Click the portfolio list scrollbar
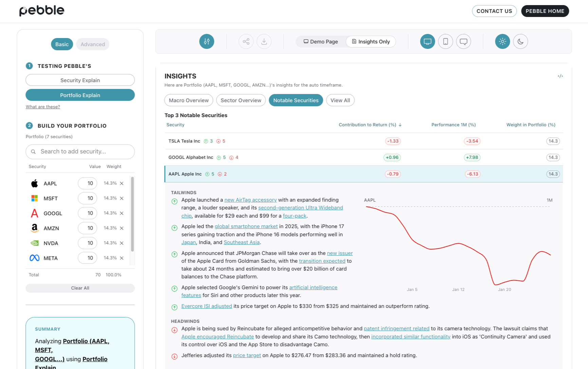The image size is (588, 369). click(x=132, y=214)
